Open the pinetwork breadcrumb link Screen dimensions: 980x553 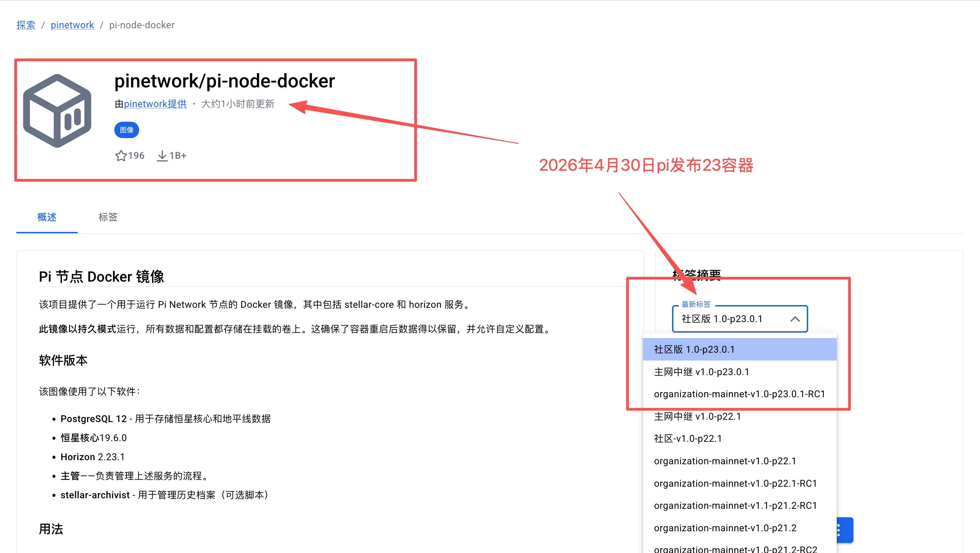click(72, 25)
